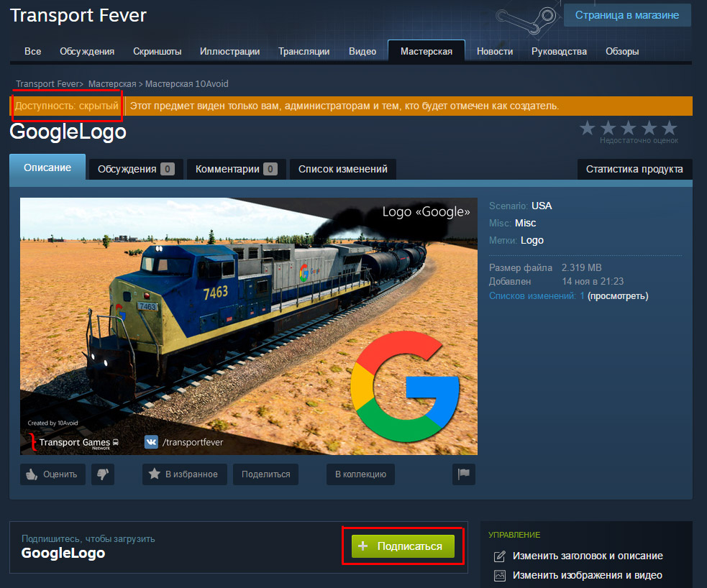Click the GoogleLogo item title

(x=68, y=132)
